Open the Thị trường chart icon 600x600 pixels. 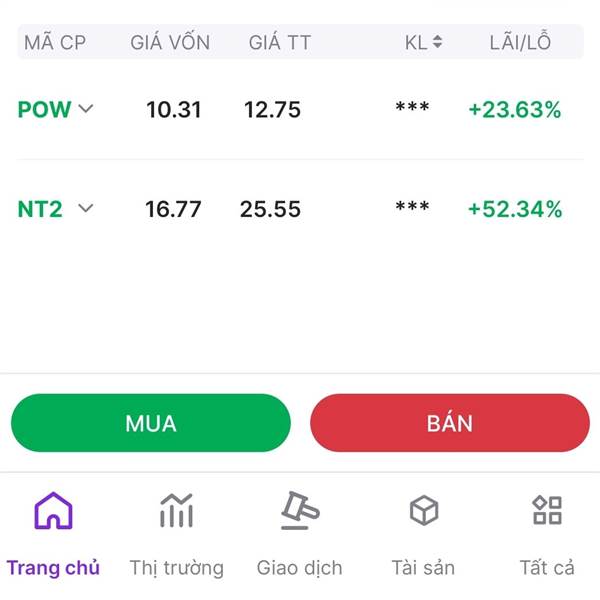click(x=176, y=511)
